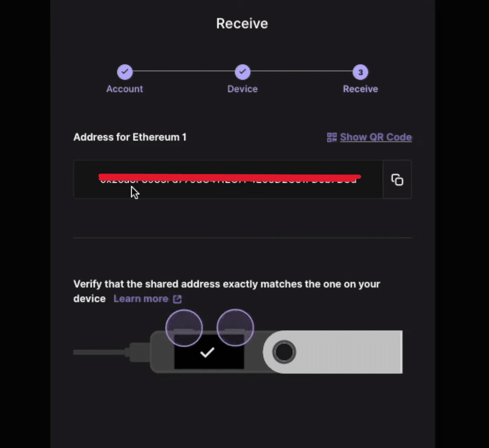This screenshot has width=489, height=448.
Task: Select the Receive step label
Action: pos(360,88)
